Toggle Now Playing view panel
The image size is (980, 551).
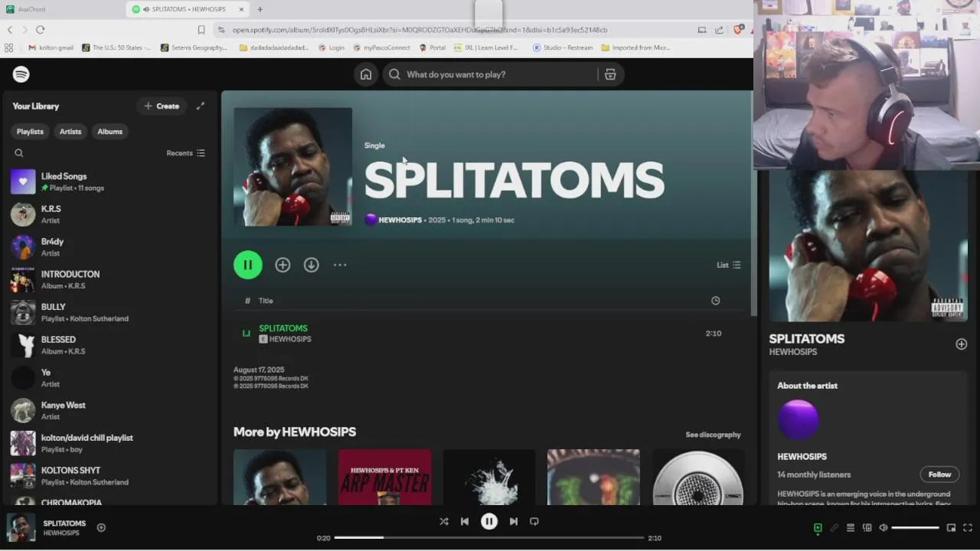[x=818, y=527]
